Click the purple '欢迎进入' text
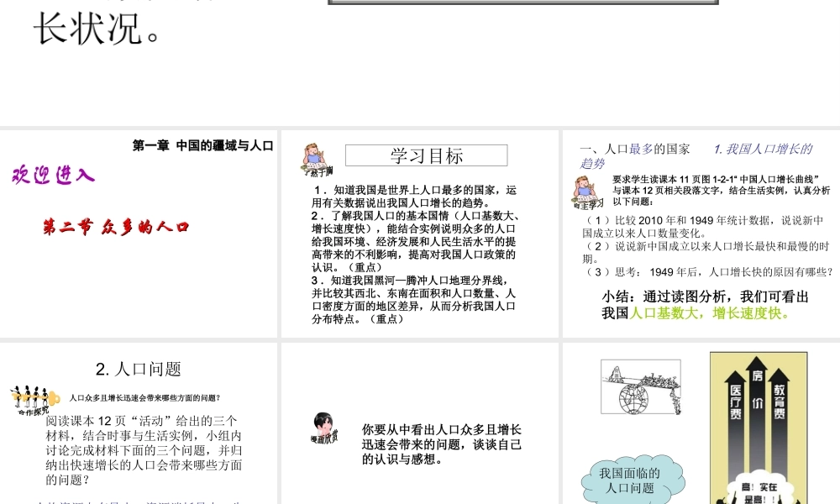840x504 pixels. (x=53, y=176)
